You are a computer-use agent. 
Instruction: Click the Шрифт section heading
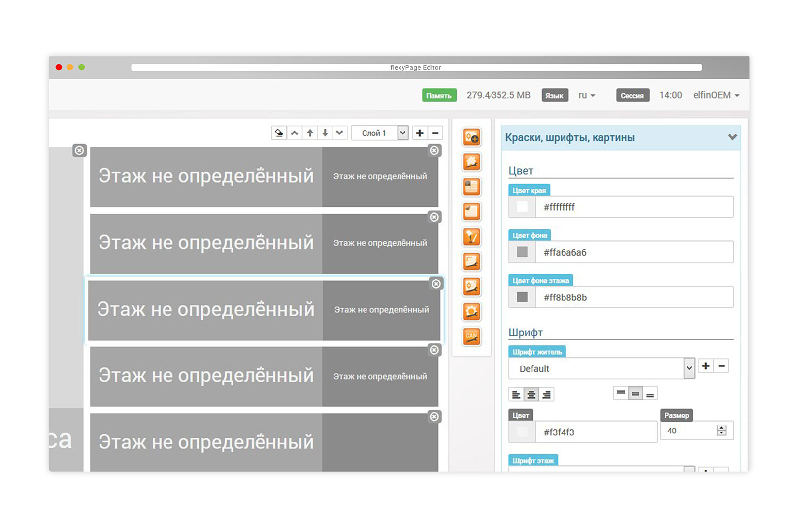click(x=526, y=332)
